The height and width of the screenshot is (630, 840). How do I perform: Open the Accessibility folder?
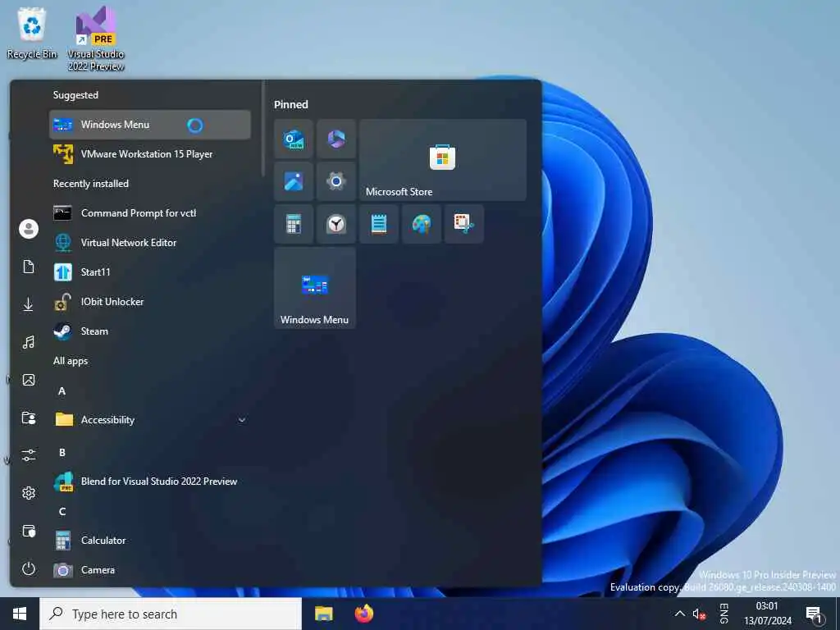click(x=150, y=420)
